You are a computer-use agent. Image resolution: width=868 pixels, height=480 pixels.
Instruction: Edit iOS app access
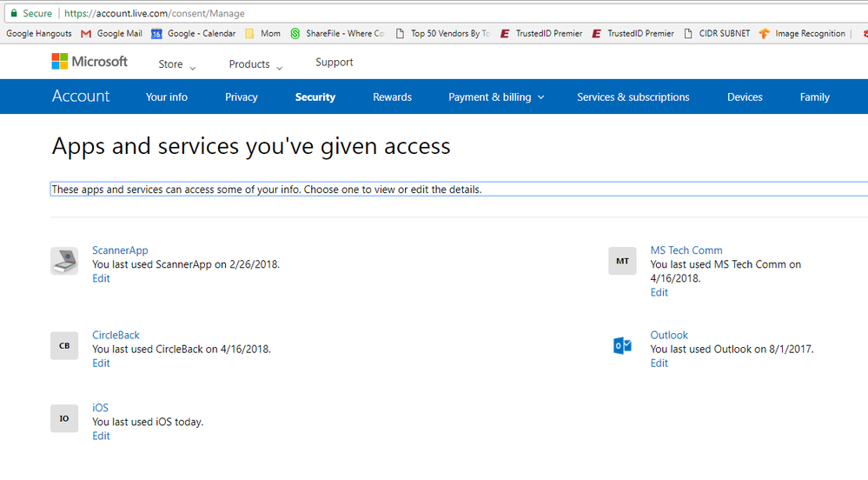point(101,436)
